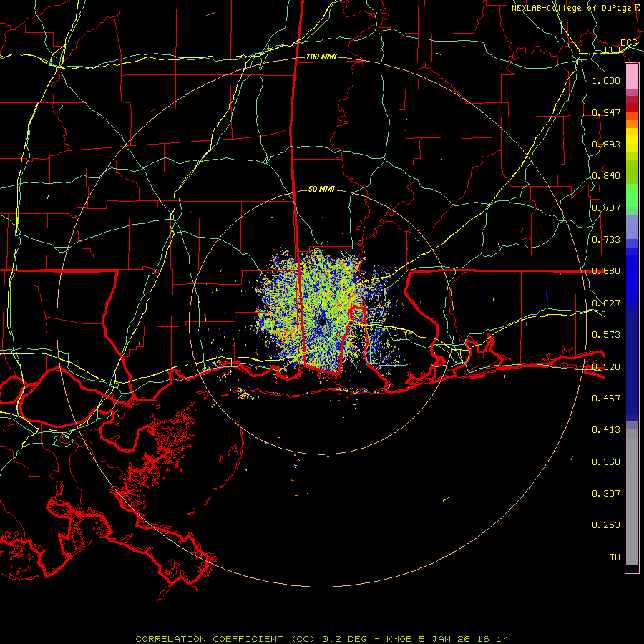The height and width of the screenshot is (644, 644).
Task: Click the 0.360 scale label
Action: tap(606, 462)
